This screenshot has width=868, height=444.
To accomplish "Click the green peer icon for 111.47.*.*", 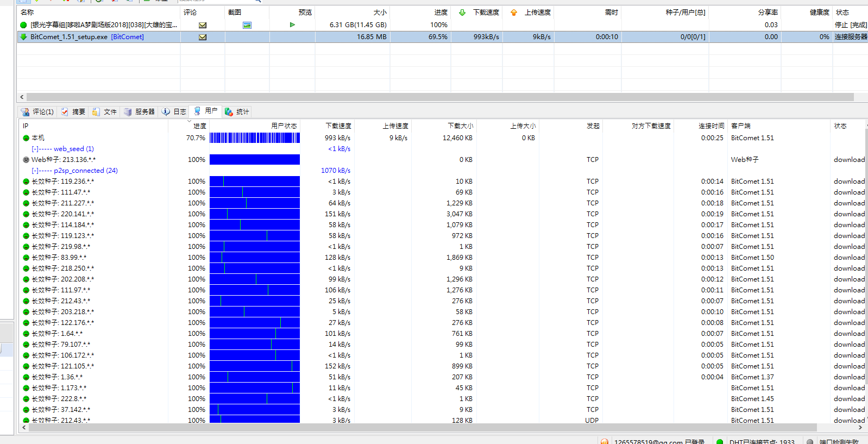I will (x=26, y=192).
